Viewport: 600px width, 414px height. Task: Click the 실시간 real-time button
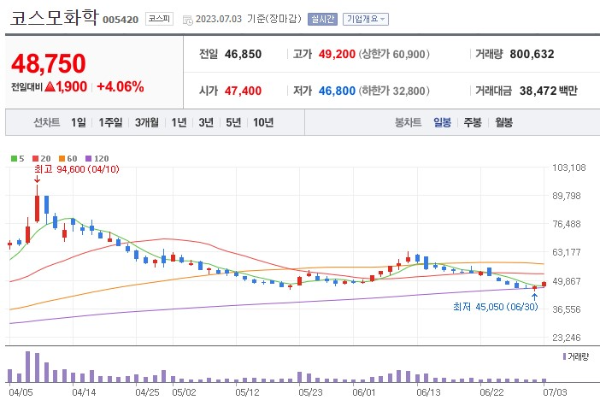coord(323,19)
